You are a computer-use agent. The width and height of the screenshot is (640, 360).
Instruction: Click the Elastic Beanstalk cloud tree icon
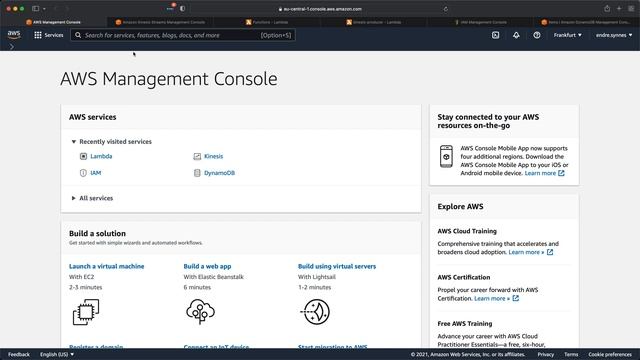pyautogui.click(x=200, y=312)
